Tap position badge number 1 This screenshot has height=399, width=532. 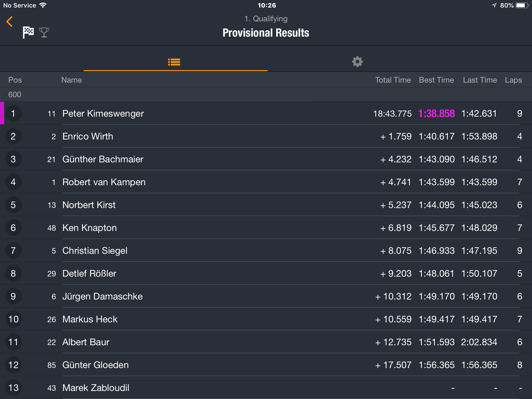click(x=13, y=113)
